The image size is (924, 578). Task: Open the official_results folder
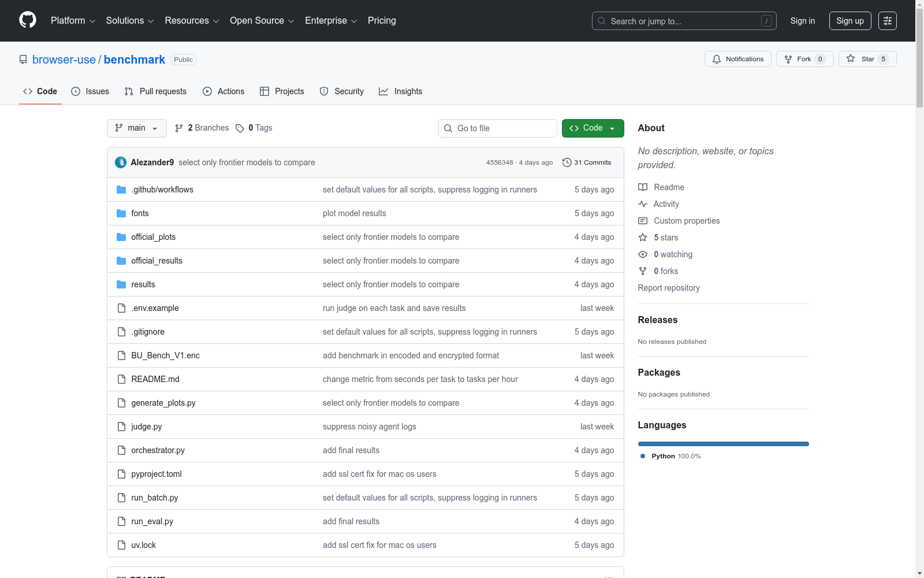pos(157,261)
